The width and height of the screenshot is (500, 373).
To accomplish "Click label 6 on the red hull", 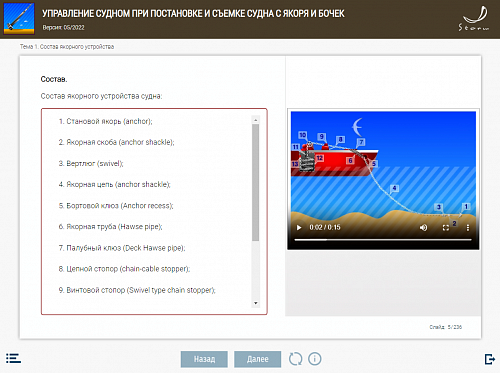I will click(350, 161).
